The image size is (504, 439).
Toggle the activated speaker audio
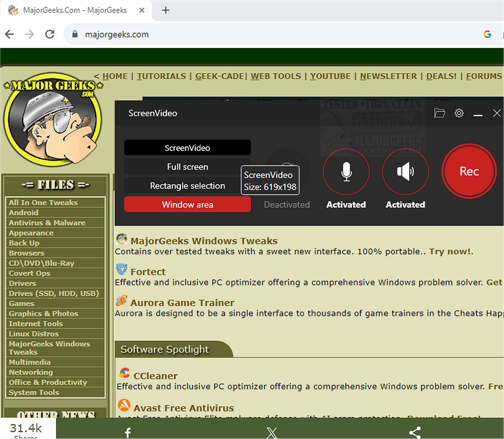[405, 171]
